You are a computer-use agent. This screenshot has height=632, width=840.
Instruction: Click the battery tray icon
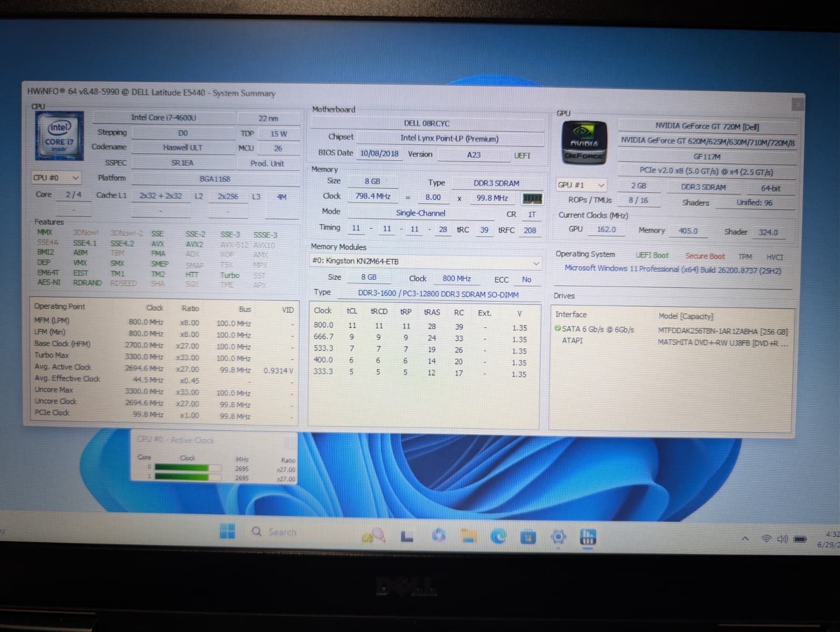[800, 539]
